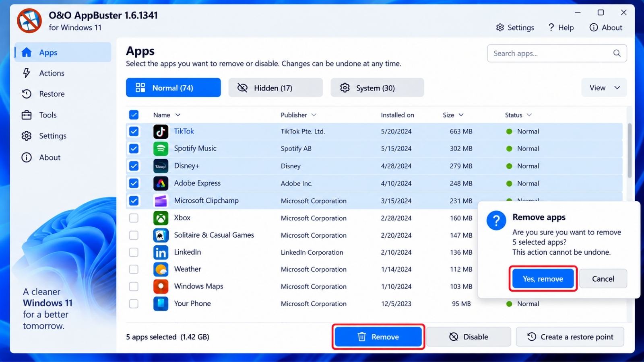
Task: Click into the Search apps field
Action: tap(557, 53)
